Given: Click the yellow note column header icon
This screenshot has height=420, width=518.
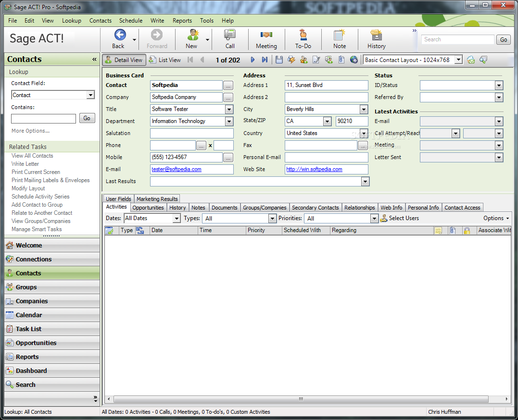Looking at the screenshot, I should (x=438, y=231).
